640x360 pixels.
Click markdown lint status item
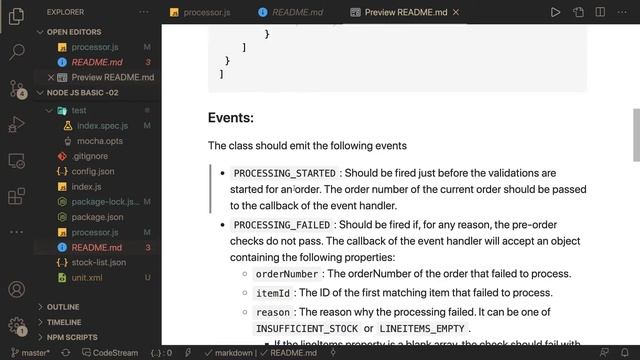pyautogui.click(x=229, y=353)
